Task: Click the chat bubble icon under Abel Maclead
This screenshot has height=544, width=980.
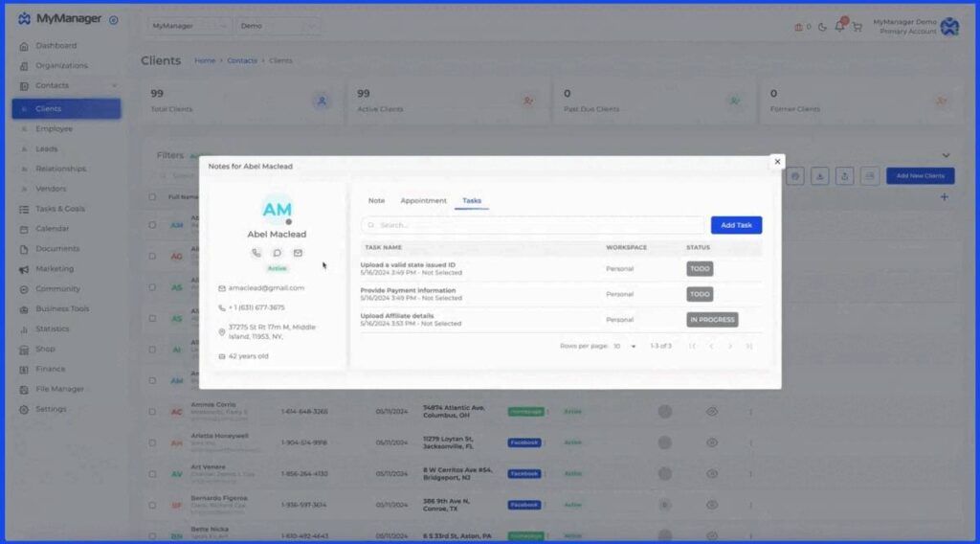Action: click(x=277, y=253)
